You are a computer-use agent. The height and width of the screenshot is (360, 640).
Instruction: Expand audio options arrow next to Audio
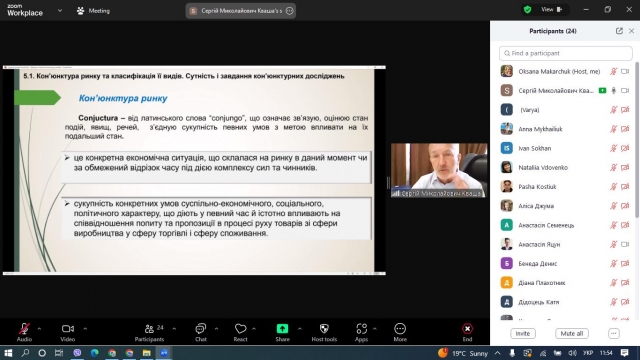click(39, 329)
